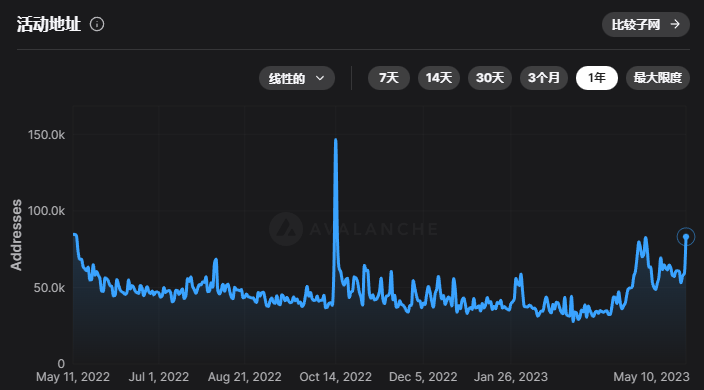Image resolution: width=704 pixels, height=390 pixels.
Task: Click the 活动地址 chart heading
Action: click(49, 24)
